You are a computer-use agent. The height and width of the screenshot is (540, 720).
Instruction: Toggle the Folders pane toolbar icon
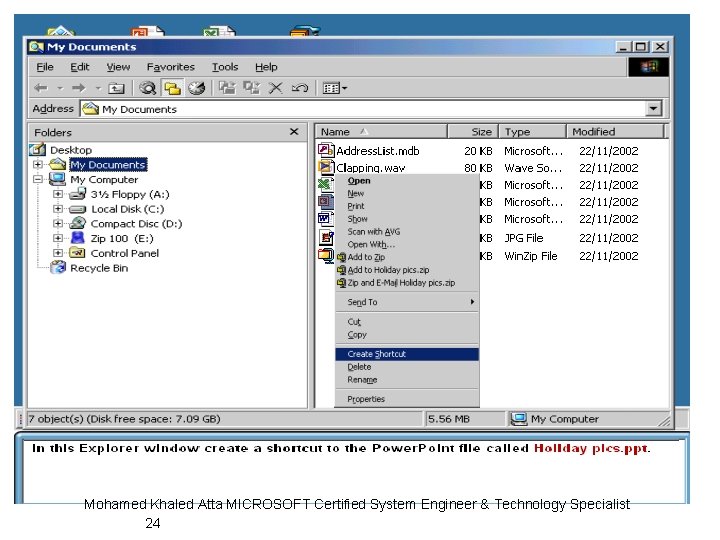pos(172,88)
